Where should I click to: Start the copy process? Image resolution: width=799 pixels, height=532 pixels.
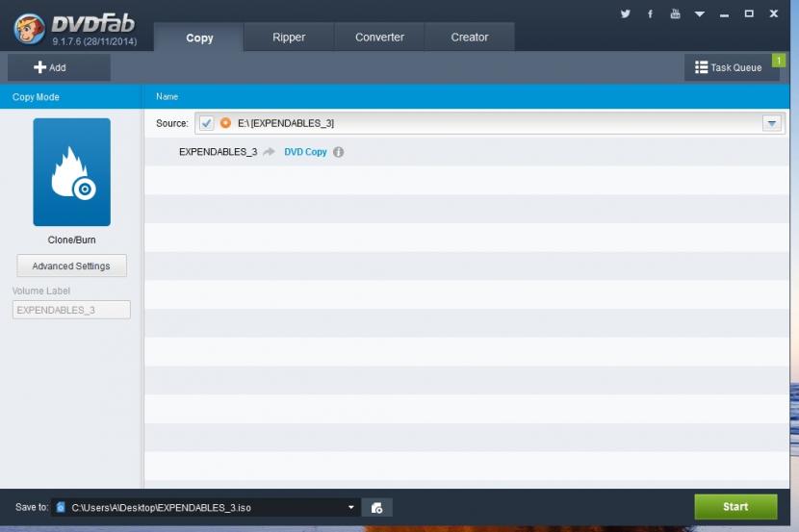tap(735, 507)
